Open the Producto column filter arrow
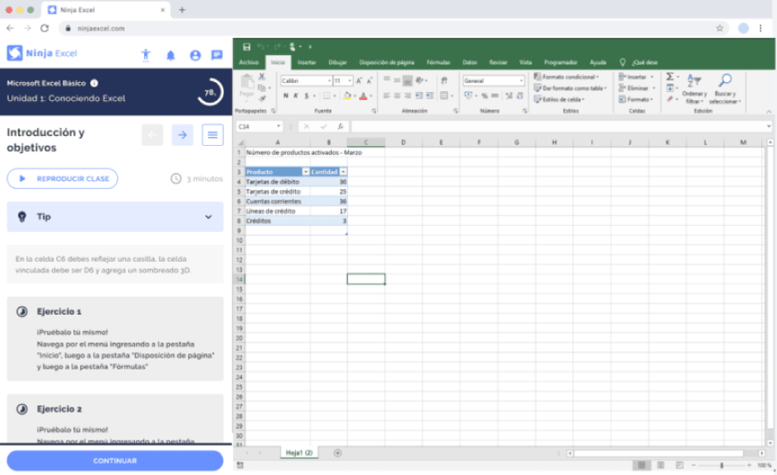This screenshot has height=475, width=777. [306, 172]
